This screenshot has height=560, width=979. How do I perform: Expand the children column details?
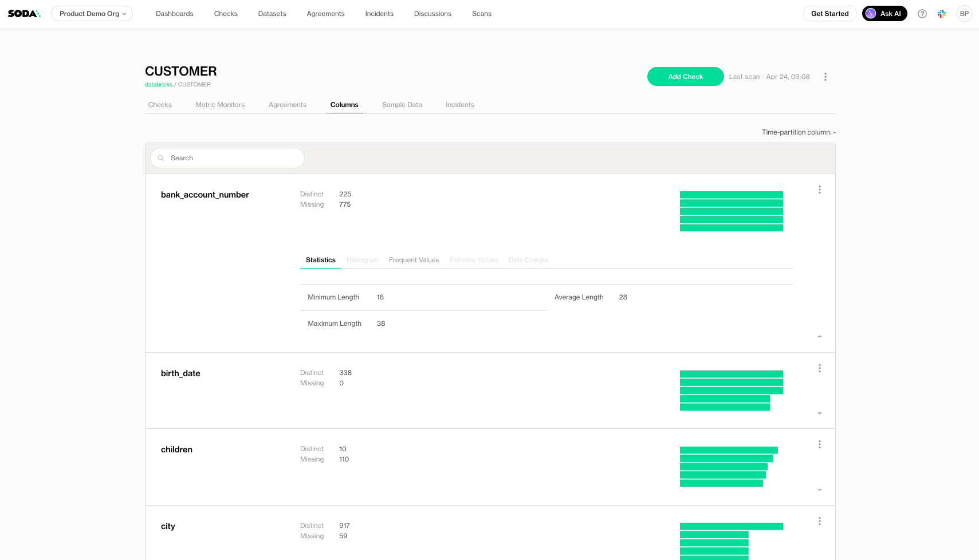point(820,490)
